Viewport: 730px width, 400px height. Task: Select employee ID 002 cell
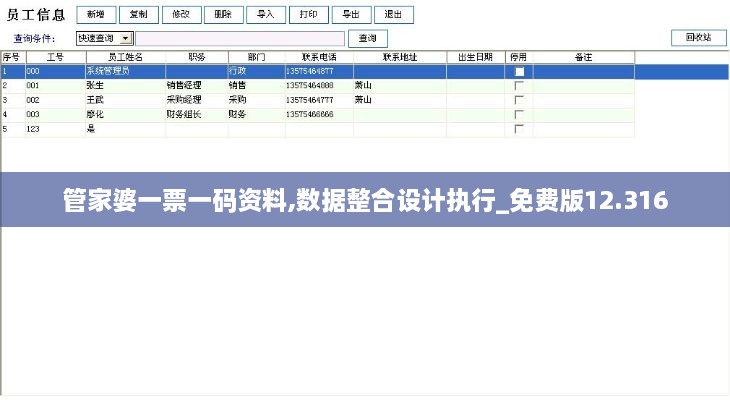pos(56,100)
